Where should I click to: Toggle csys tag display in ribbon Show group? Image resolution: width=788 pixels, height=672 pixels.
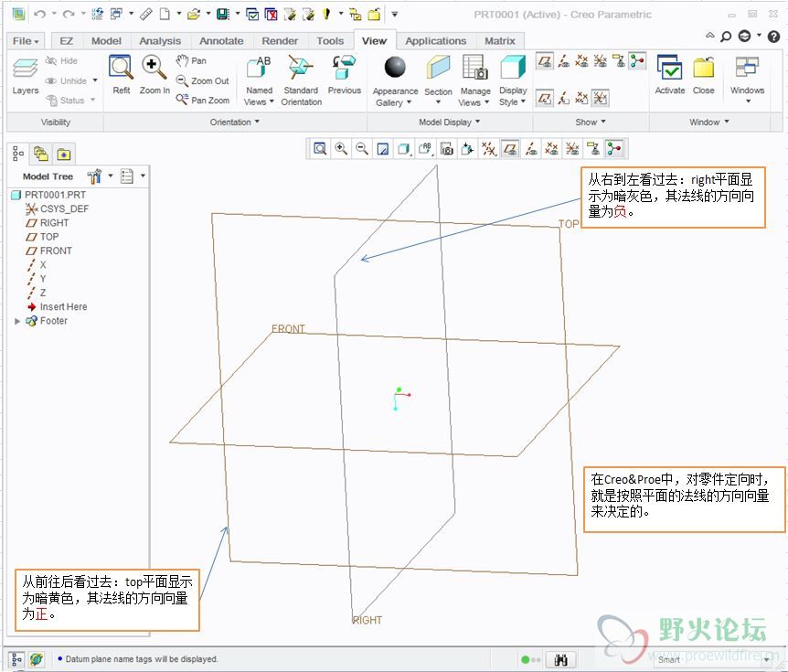tap(600, 98)
